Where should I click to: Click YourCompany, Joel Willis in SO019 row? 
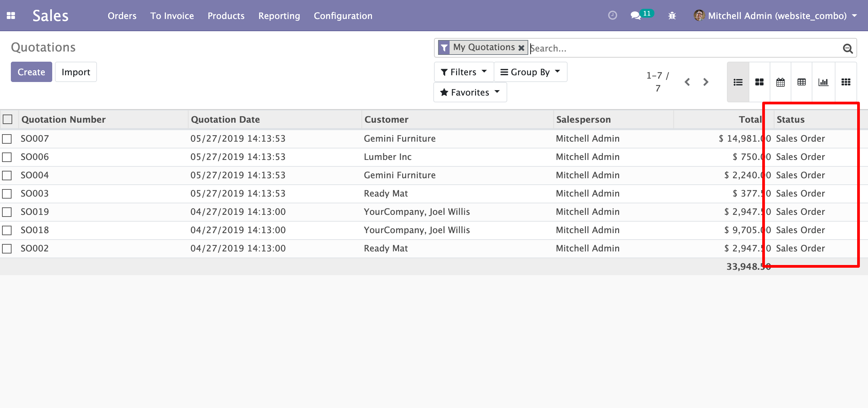click(417, 212)
